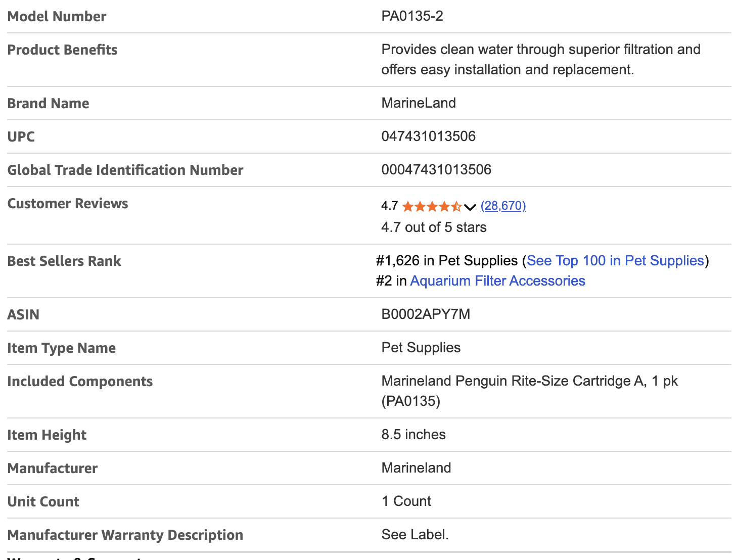The image size is (736, 560).
Task: Click the UPC value 047431013506
Action: (428, 136)
